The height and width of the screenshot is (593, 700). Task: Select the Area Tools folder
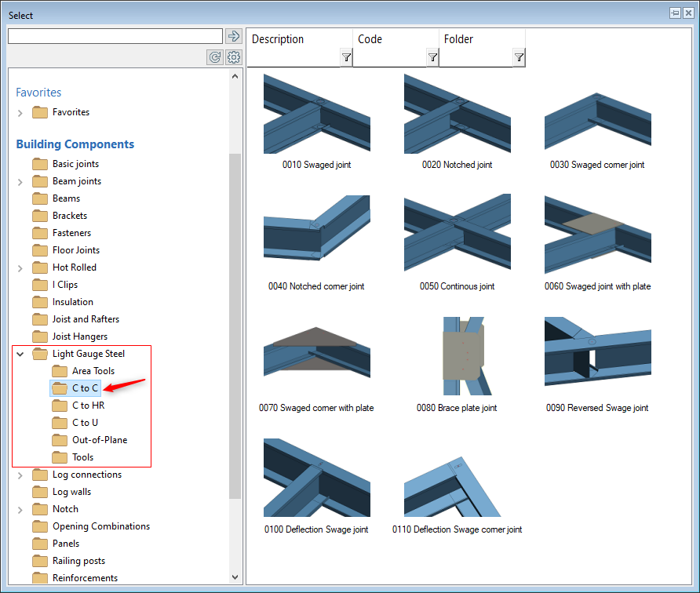93,371
